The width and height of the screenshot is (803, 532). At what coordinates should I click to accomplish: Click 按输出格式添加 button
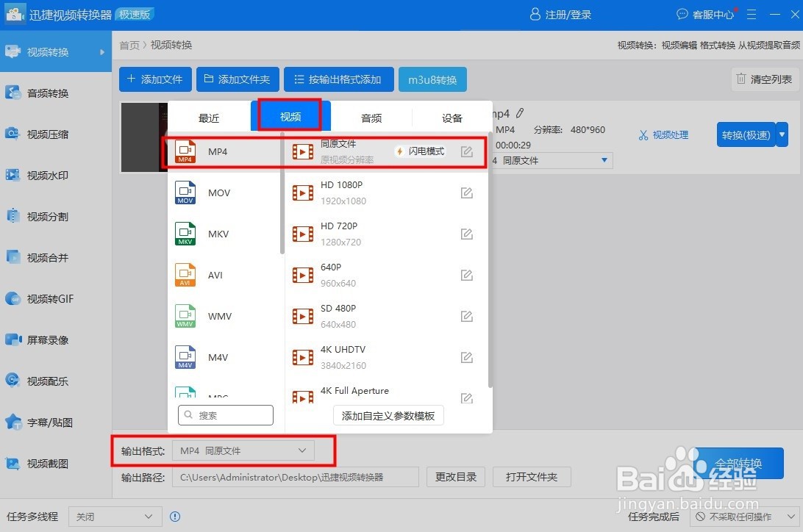(338, 79)
